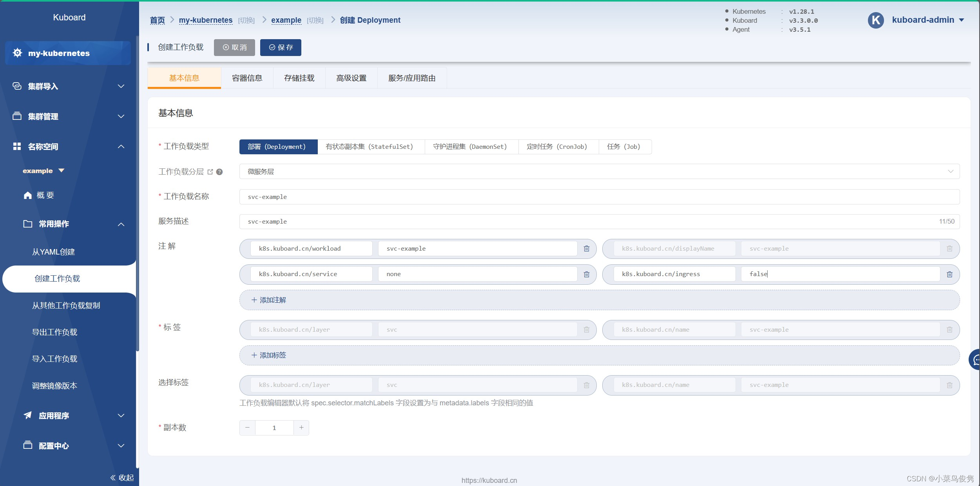Image resolution: width=980 pixels, height=486 pixels.
Task: Click the 保存 save button
Action: [281, 47]
